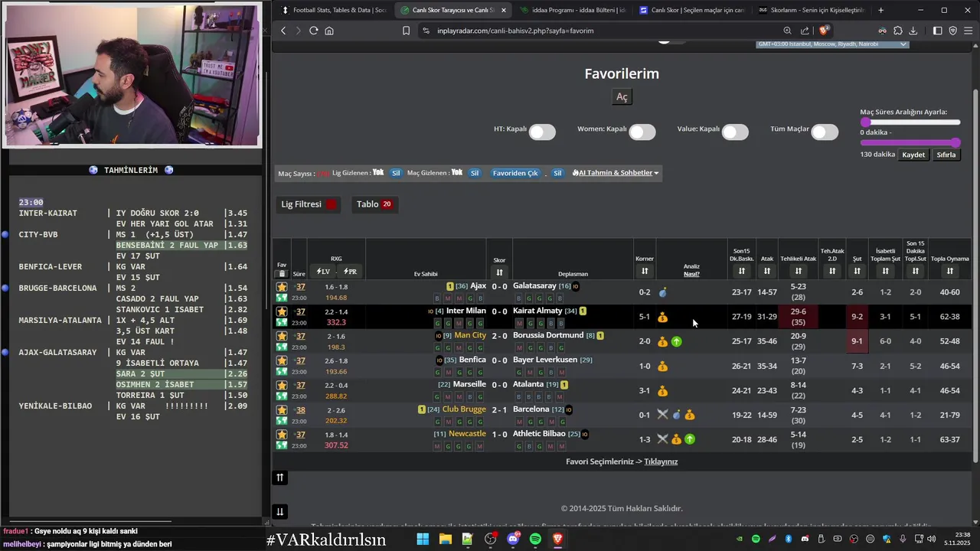Screen dimensions: 980x551
Task: Sort table by Şut column
Action: [857, 271]
